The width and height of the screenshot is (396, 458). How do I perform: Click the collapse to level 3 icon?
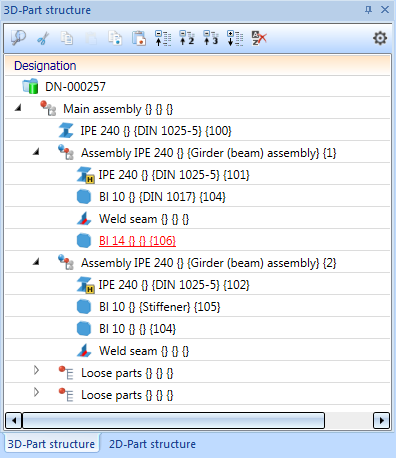[x=211, y=38]
